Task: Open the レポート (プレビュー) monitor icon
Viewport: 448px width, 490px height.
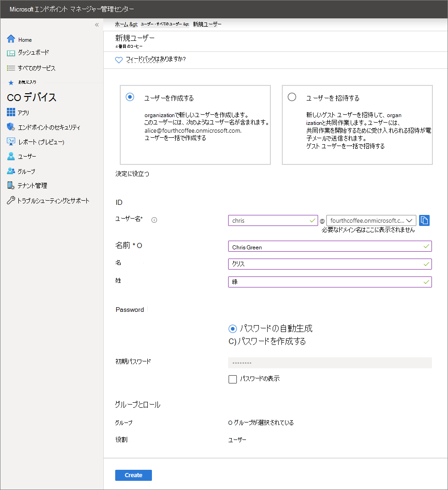Action: coord(11,141)
